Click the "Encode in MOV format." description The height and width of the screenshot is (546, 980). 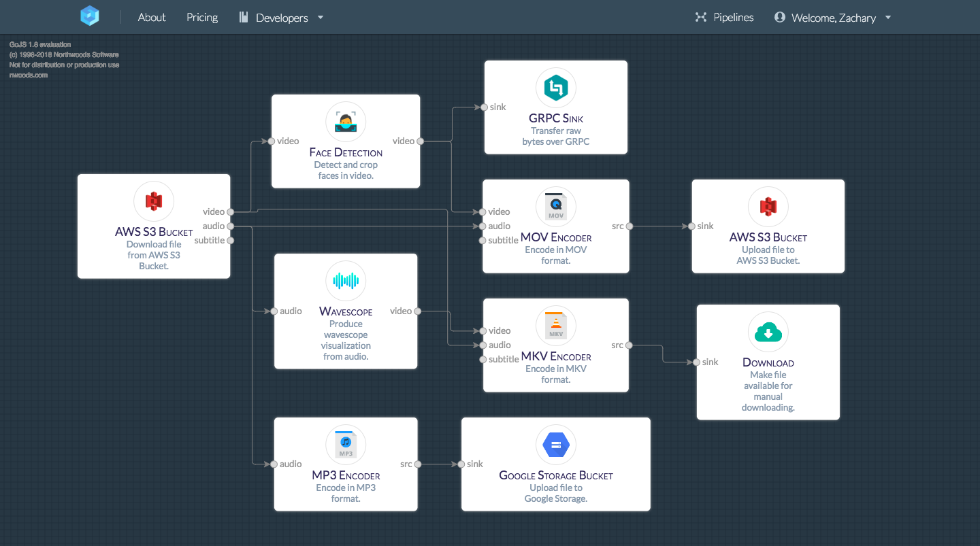[556, 255]
